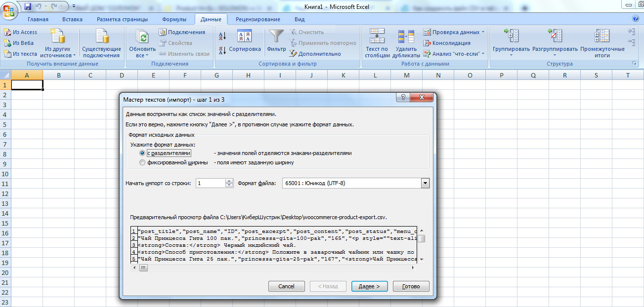Click the 'Из Access' import icon
The height and width of the screenshot is (307, 644).
point(8,32)
